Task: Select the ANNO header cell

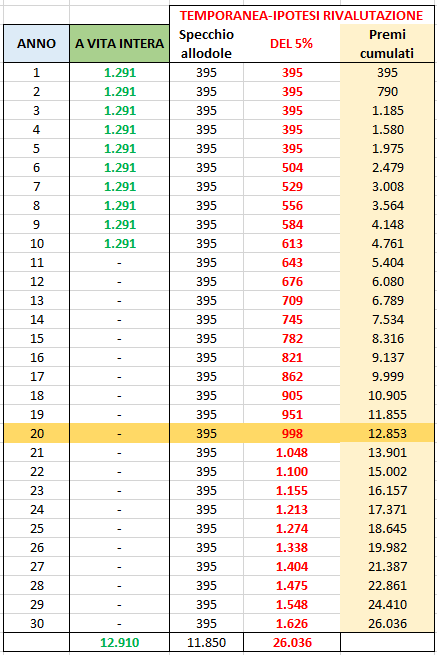Action: tap(36, 43)
